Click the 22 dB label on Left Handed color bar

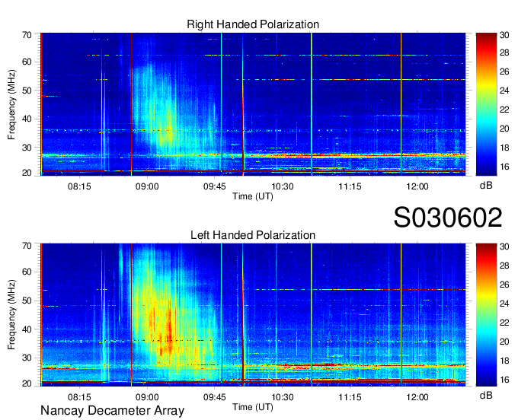[504, 323]
